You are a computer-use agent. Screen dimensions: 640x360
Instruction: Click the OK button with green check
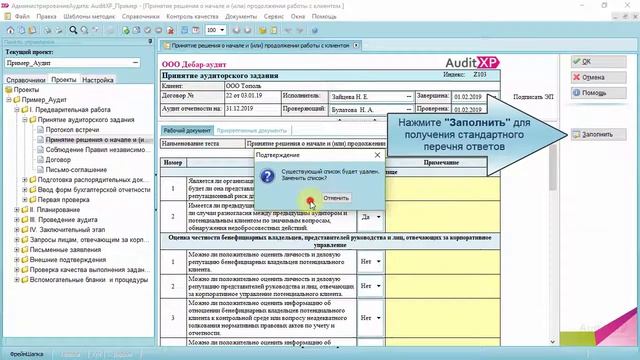click(598, 62)
